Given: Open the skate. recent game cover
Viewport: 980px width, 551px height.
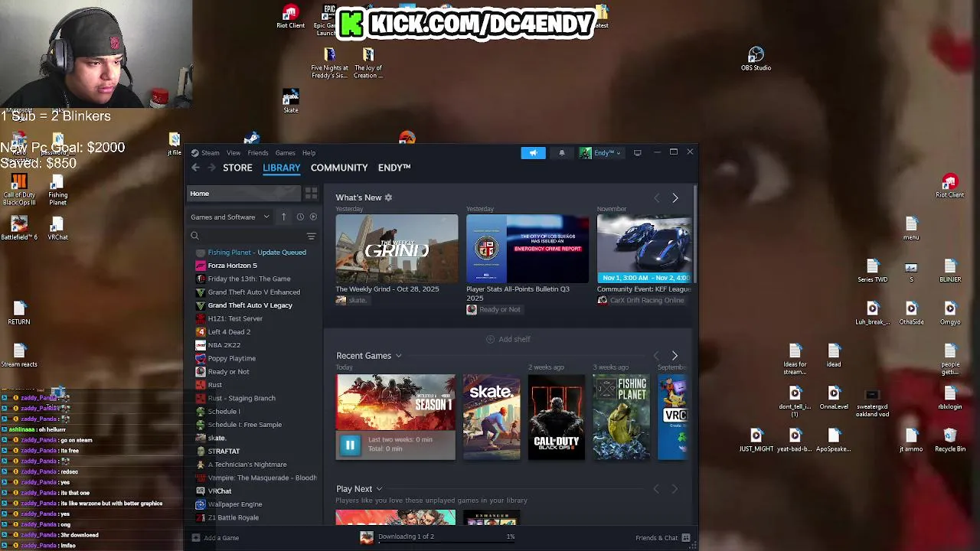Looking at the screenshot, I should tap(492, 418).
